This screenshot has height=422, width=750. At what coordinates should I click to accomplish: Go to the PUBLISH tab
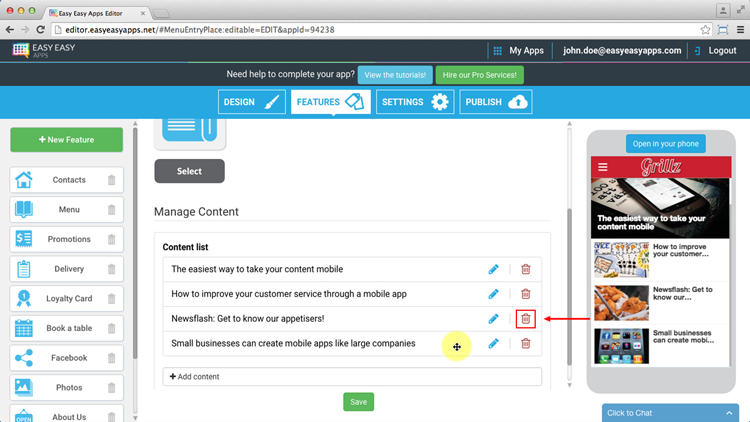[495, 102]
